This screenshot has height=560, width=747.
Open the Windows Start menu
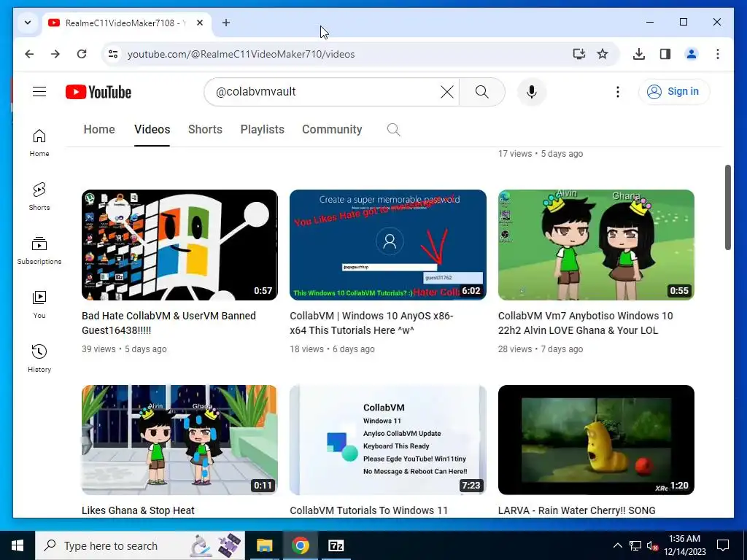[x=18, y=545]
